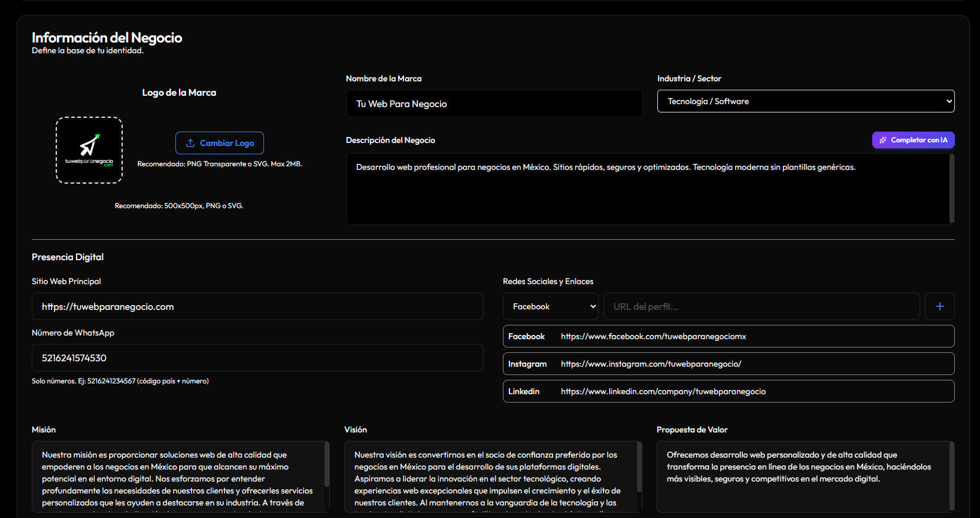Click the brand logo image preview
The width and height of the screenshot is (980, 518).
point(89,150)
